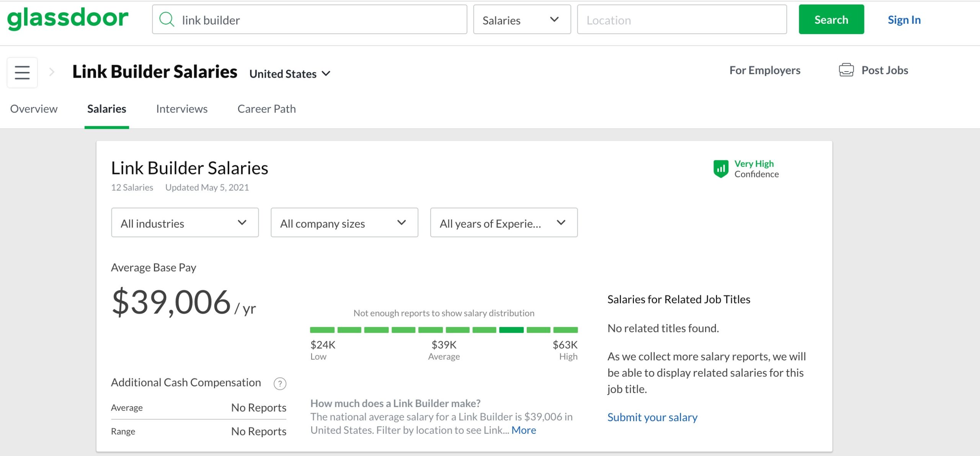Open the All company sizes dropdown
The height and width of the screenshot is (456, 980).
coord(344,223)
